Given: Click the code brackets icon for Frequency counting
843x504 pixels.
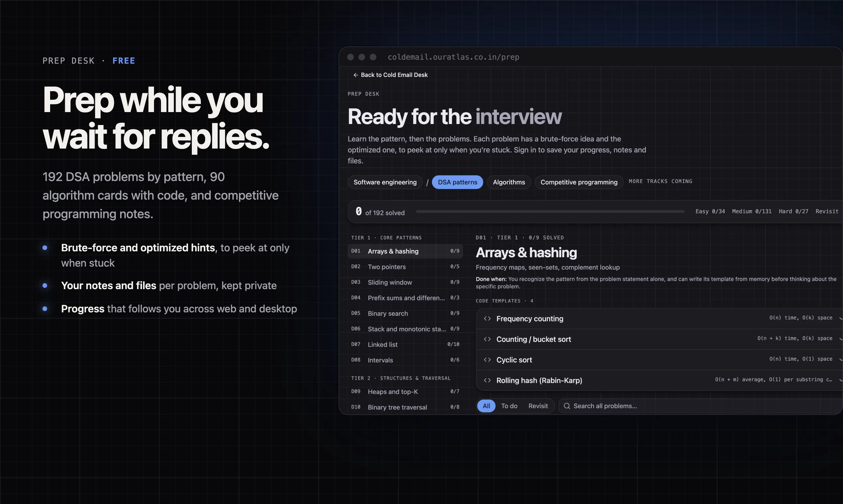Looking at the screenshot, I should coord(487,319).
